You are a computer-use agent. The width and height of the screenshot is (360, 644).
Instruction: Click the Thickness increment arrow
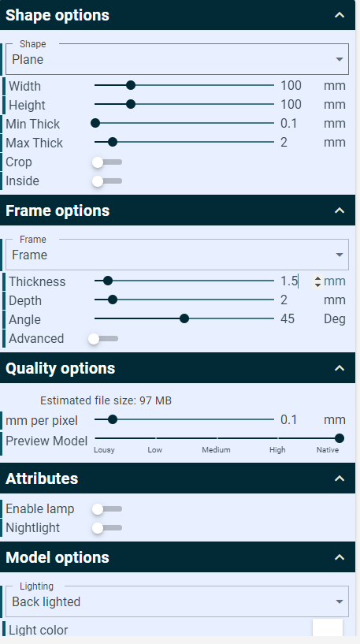317,278
